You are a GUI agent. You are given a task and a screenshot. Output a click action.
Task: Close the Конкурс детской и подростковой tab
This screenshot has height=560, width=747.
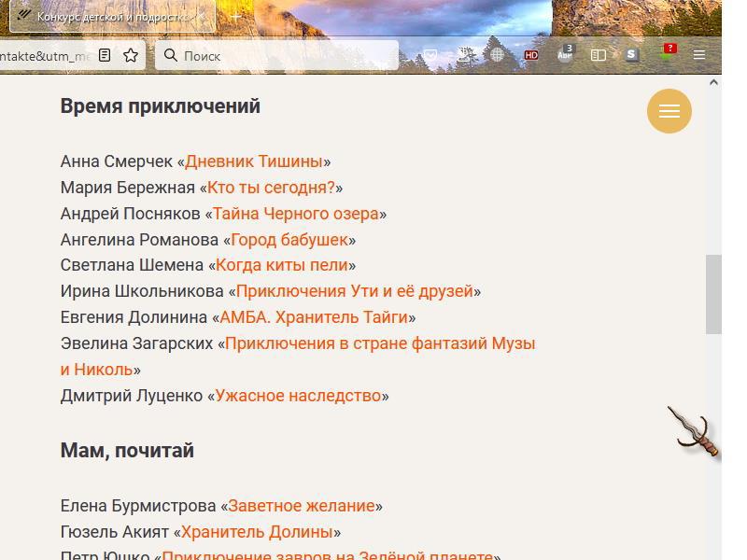[202, 17]
